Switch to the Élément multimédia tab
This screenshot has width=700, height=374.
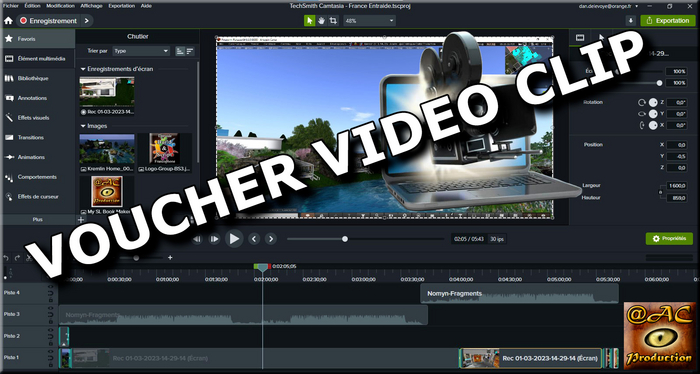[38, 58]
